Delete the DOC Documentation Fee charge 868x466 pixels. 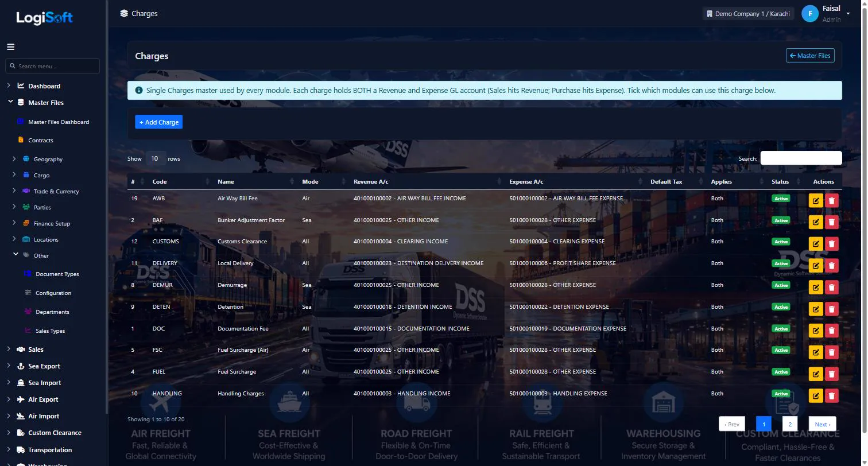pos(831,331)
